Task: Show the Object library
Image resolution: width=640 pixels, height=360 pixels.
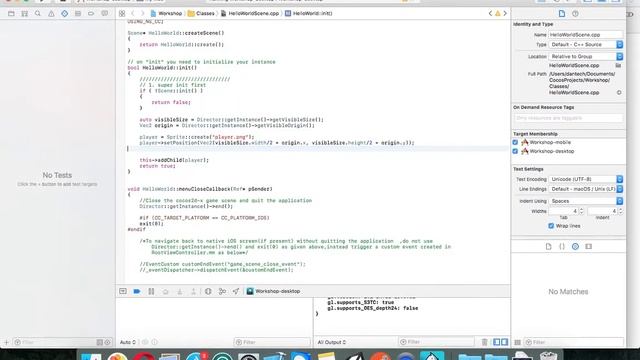Action: (575, 247)
